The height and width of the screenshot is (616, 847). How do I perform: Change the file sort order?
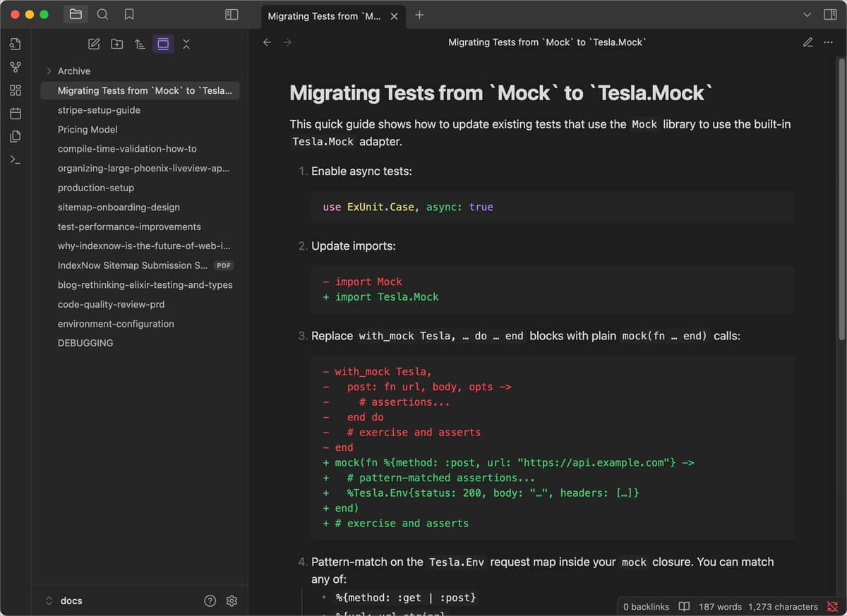140,44
